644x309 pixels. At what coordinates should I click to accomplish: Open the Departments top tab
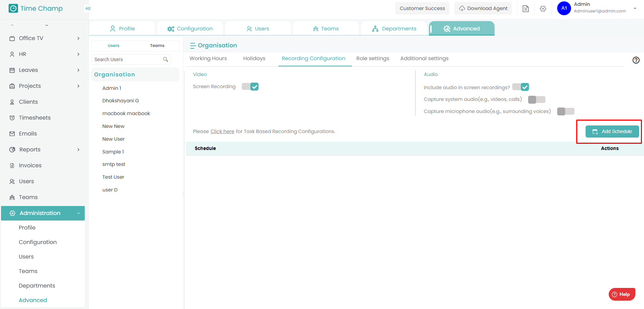point(394,29)
